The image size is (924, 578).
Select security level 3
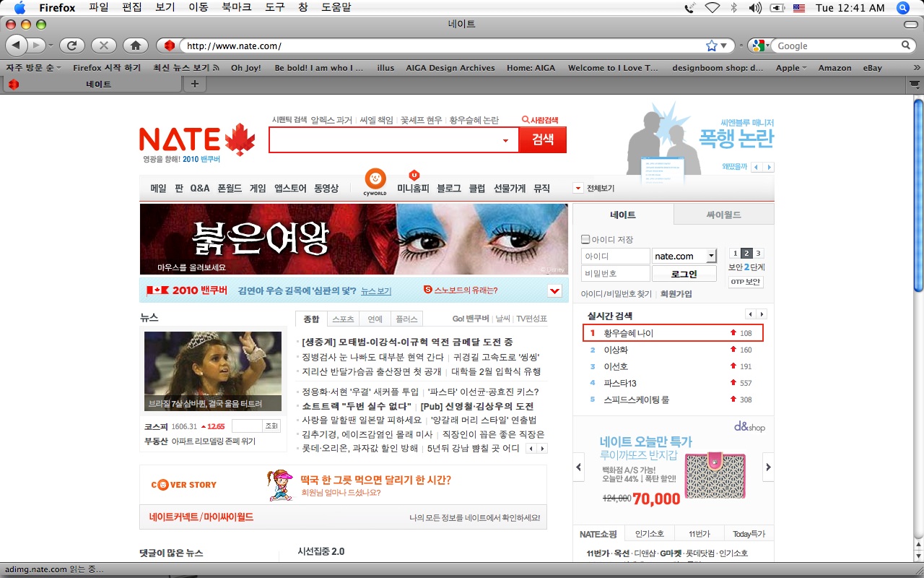point(758,254)
